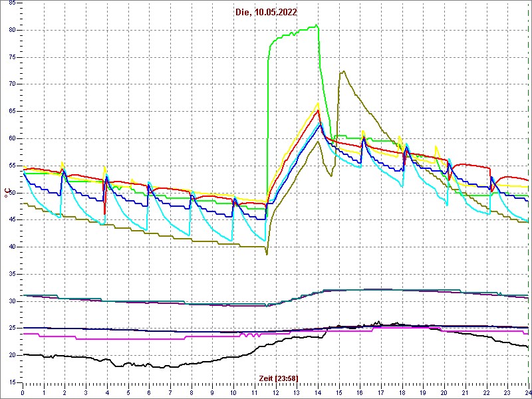The width and height of the screenshot is (532, 399).
Task: Select the '80' temperature axis label
Action: point(11,30)
